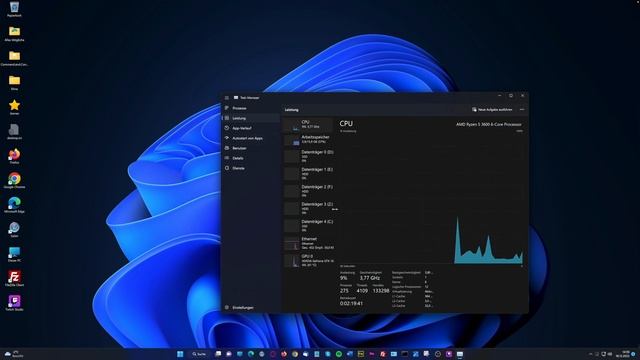Viewport: 640px width, 360px height.
Task: Select the FileZilla Client desktop shortcut
Action: coord(14,278)
